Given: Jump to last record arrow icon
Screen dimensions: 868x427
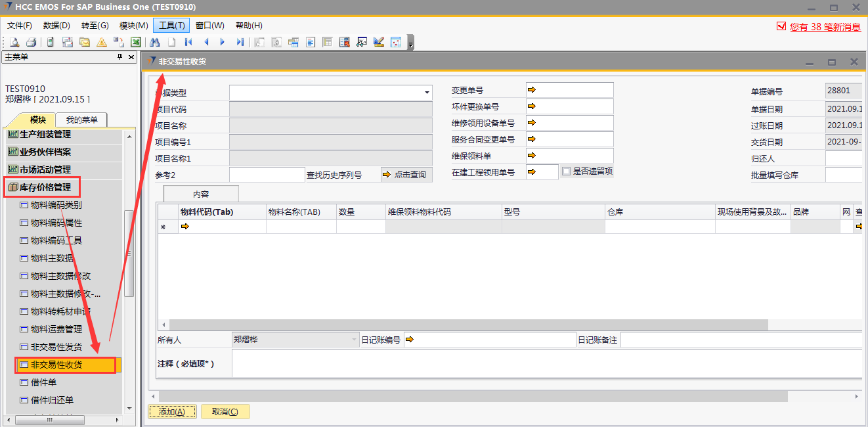Looking at the screenshot, I should pos(240,42).
